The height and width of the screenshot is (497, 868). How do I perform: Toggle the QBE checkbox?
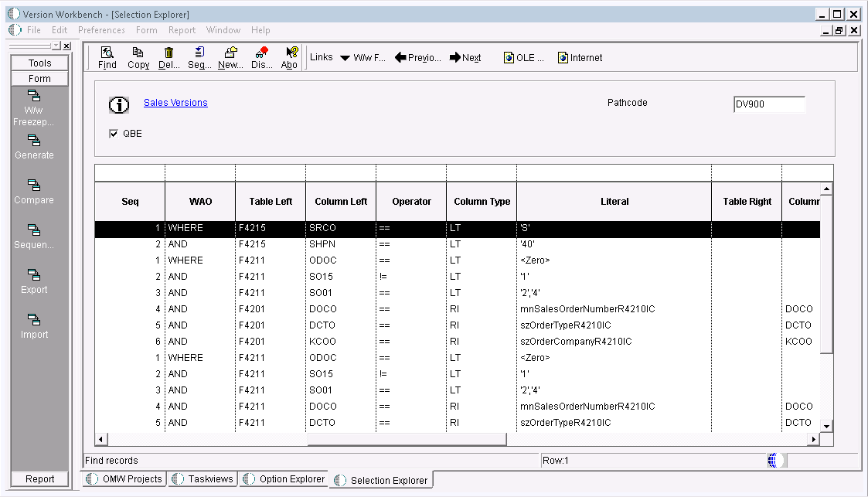(114, 133)
